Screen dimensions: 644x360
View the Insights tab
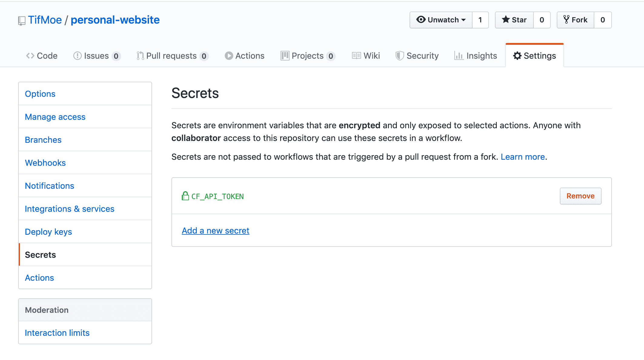[476, 56]
